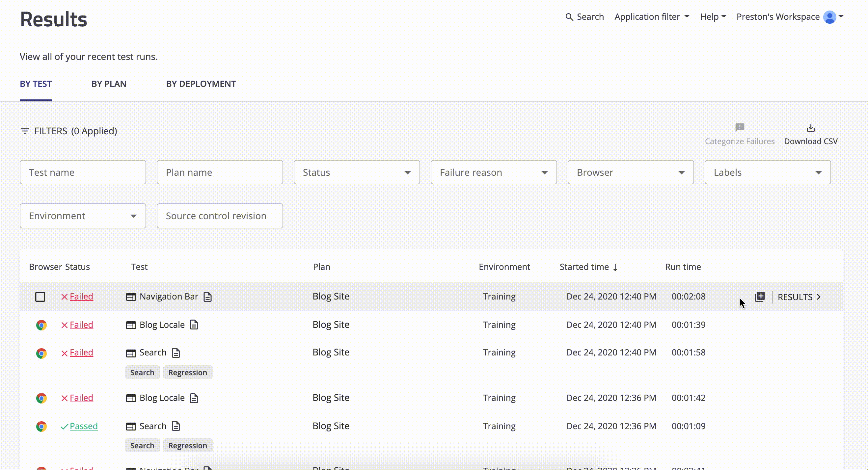Click the magnifier Search icon in header
The width and height of the screenshot is (868, 470).
[569, 17]
